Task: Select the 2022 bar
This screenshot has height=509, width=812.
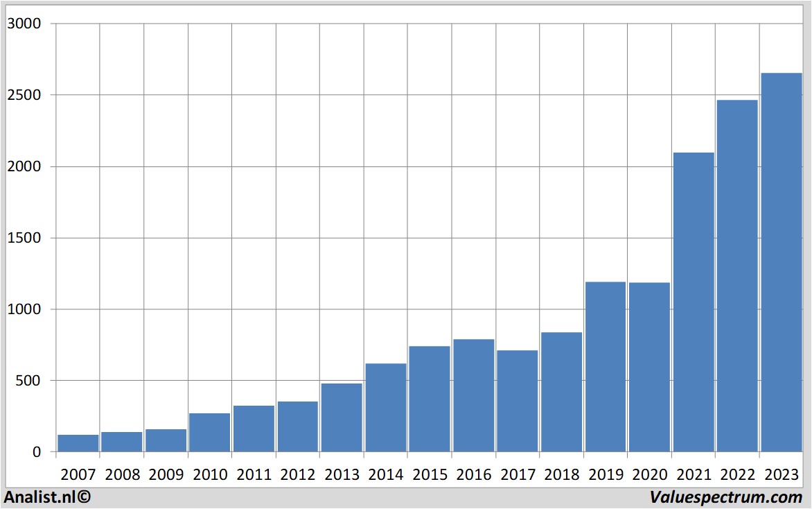Action: coord(737,276)
